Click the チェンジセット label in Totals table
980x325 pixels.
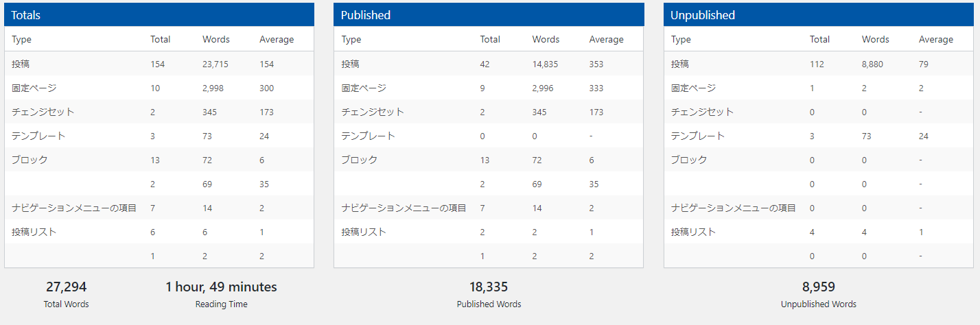point(43,112)
